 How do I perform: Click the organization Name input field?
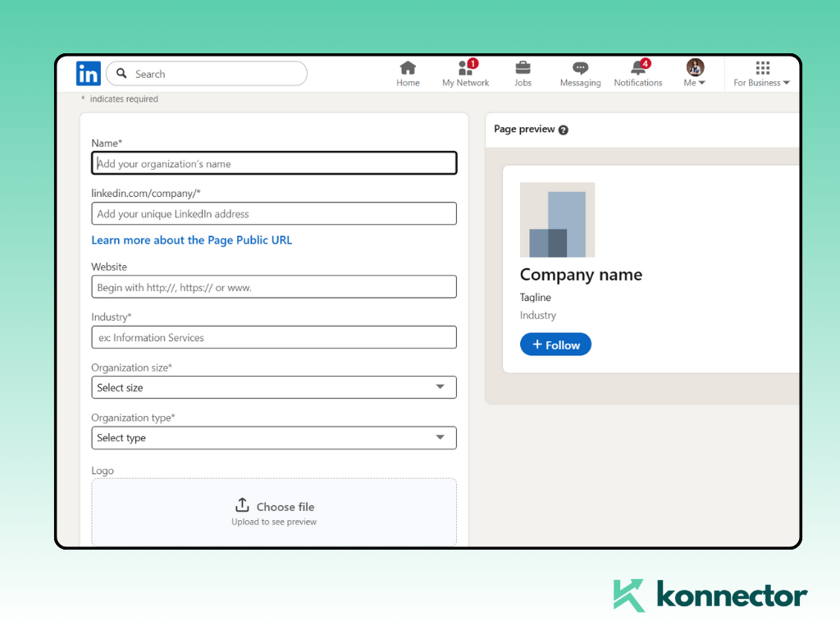coord(274,163)
